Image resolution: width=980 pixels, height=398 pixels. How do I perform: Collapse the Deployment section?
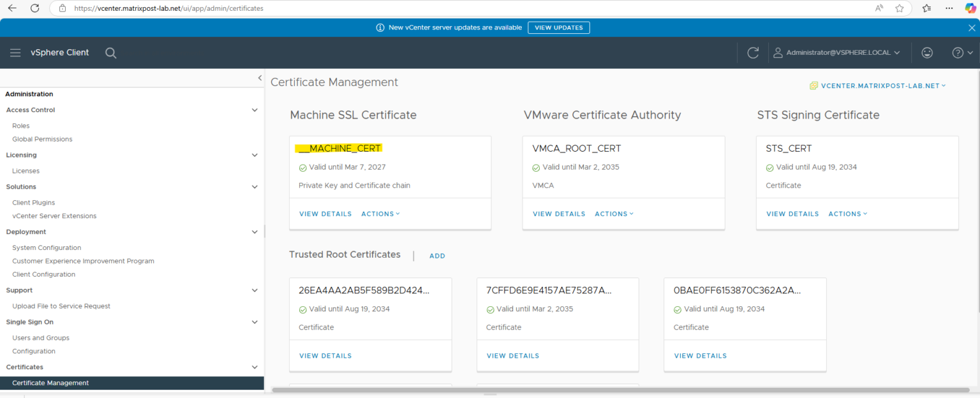[x=255, y=232]
